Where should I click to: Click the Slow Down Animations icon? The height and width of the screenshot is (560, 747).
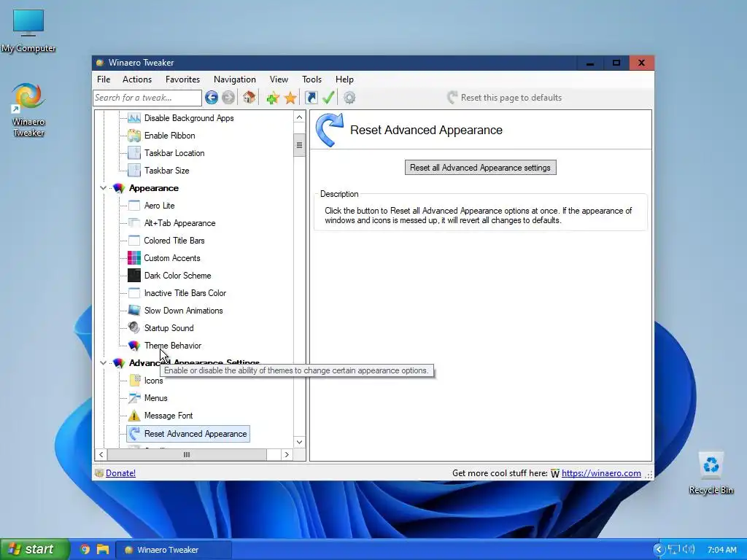(x=134, y=311)
